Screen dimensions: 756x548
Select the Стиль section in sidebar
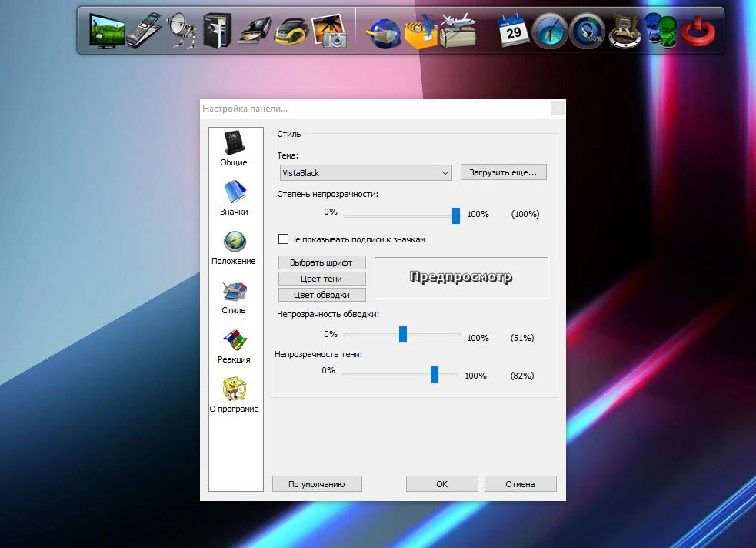click(234, 297)
